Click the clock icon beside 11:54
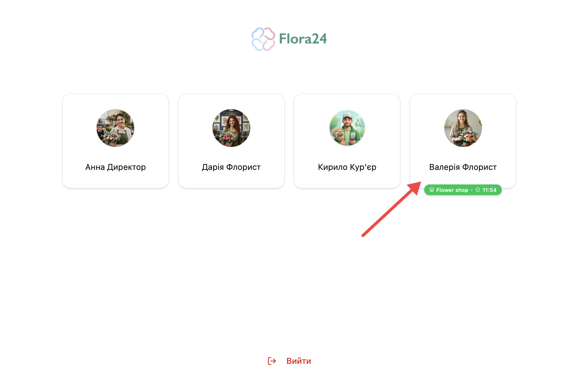The height and width of the screenshot is (374, 588). click(x=478, y=190)
